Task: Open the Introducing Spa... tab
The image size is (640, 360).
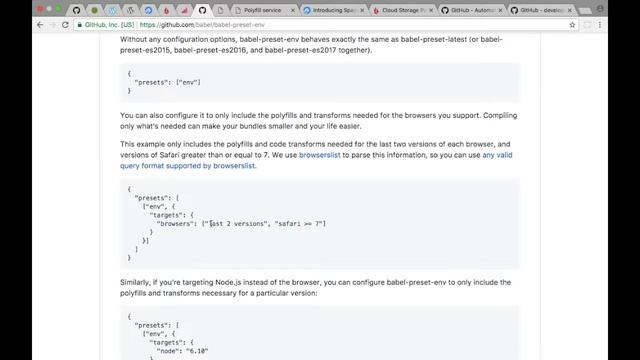Action: (333, 10)
